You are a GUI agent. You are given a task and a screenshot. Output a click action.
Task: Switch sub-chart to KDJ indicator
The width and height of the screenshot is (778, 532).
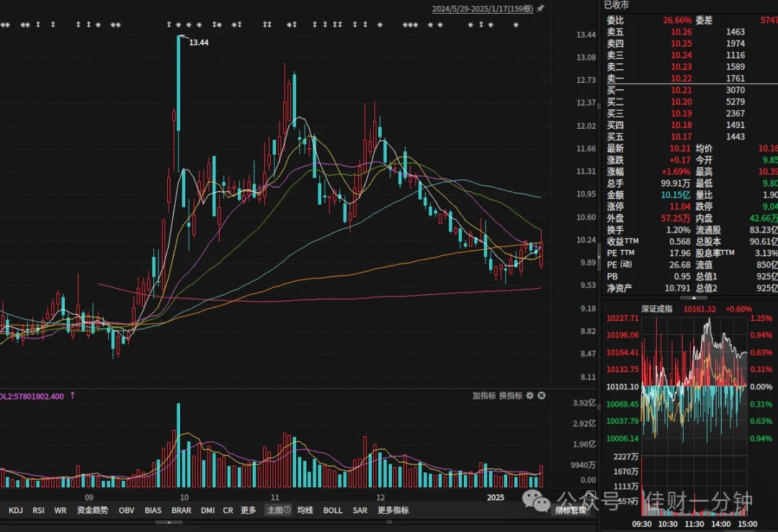pyautogui.click(x=16, y=510)
